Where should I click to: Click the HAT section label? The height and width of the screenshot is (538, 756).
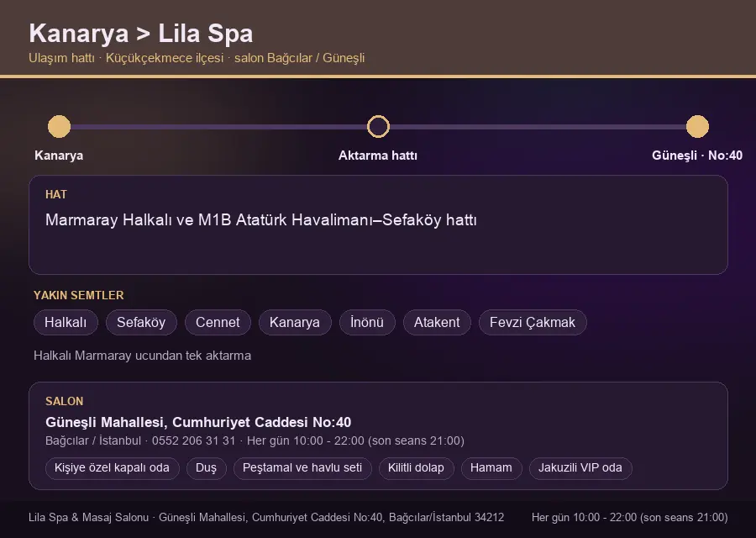coord(56,194)
